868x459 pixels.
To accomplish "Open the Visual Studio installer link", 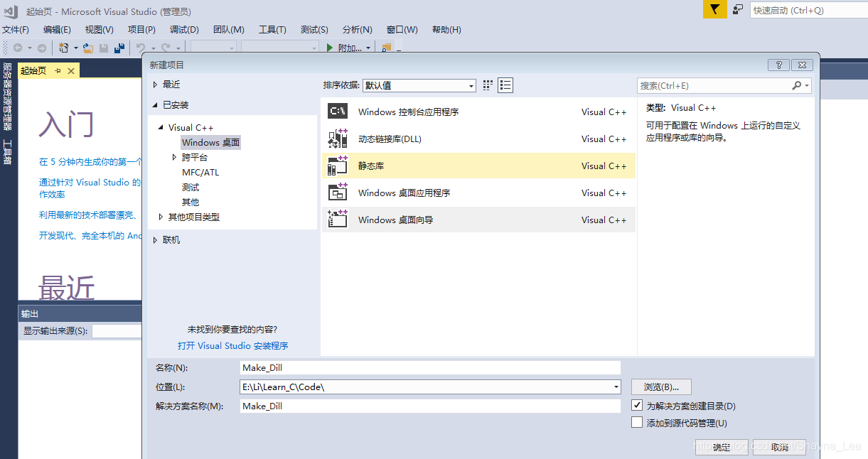I will (233, 345).
